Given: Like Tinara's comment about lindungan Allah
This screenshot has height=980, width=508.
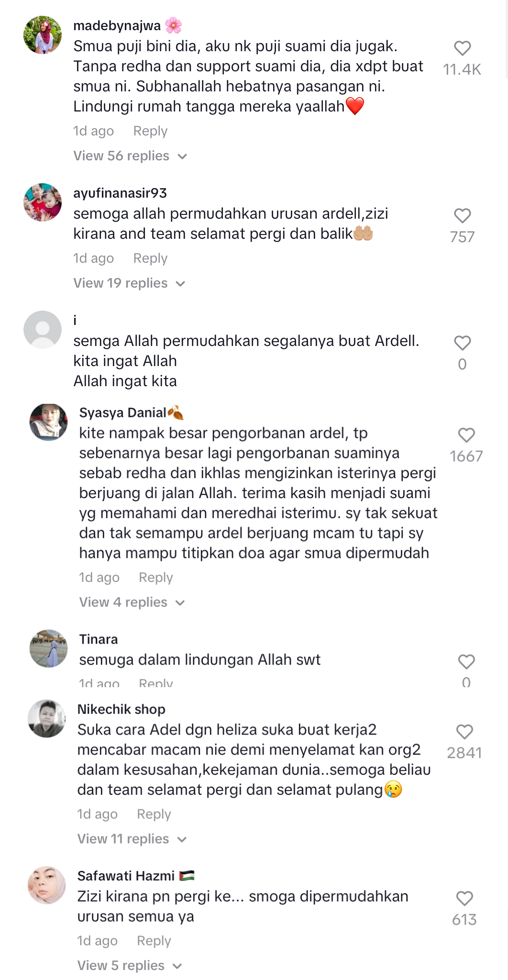Looking at the screenshot, I should [466, 661].
